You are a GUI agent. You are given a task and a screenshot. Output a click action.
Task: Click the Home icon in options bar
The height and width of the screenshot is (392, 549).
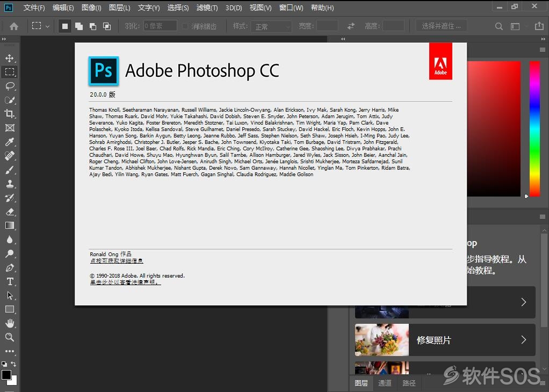tap(14, 26)
